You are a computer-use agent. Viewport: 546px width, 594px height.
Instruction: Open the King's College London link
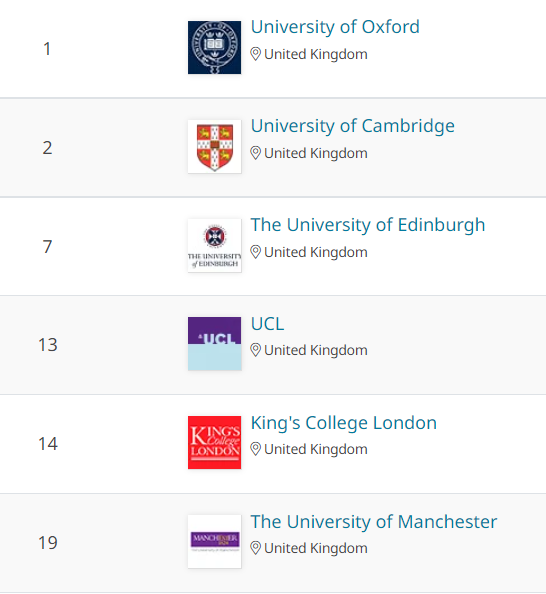[344, 423]
